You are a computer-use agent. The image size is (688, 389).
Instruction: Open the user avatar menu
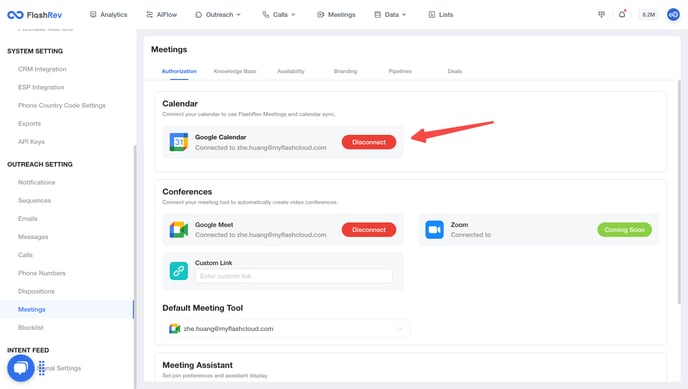pyautogui.click(x=673, y=14)
